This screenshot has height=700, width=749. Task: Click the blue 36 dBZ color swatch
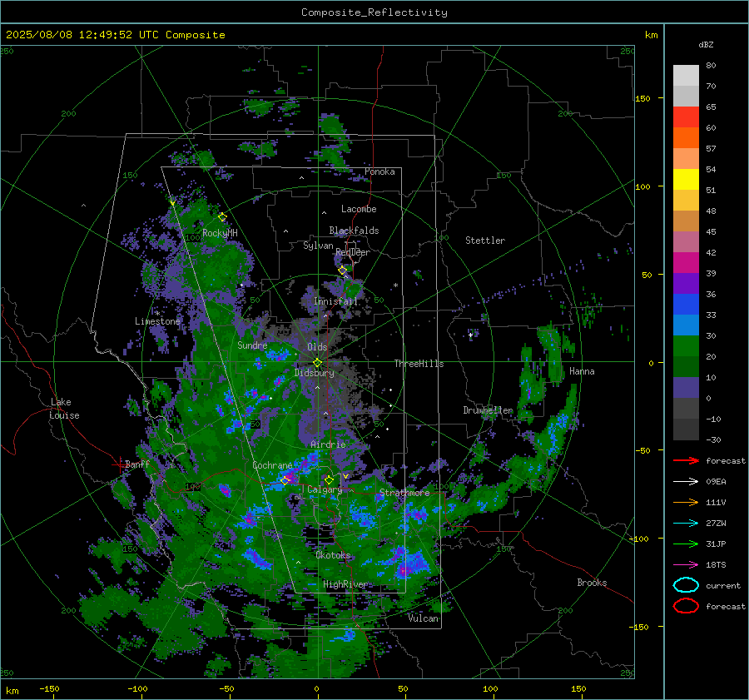point(686,304)
